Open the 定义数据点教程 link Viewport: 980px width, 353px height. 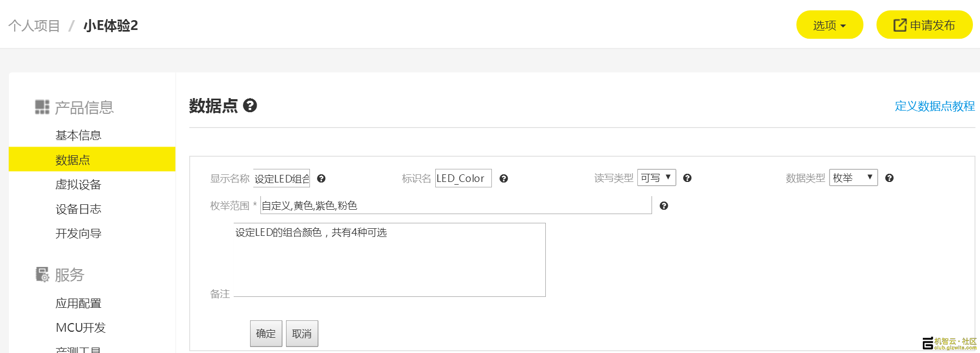tap(934, 106)
